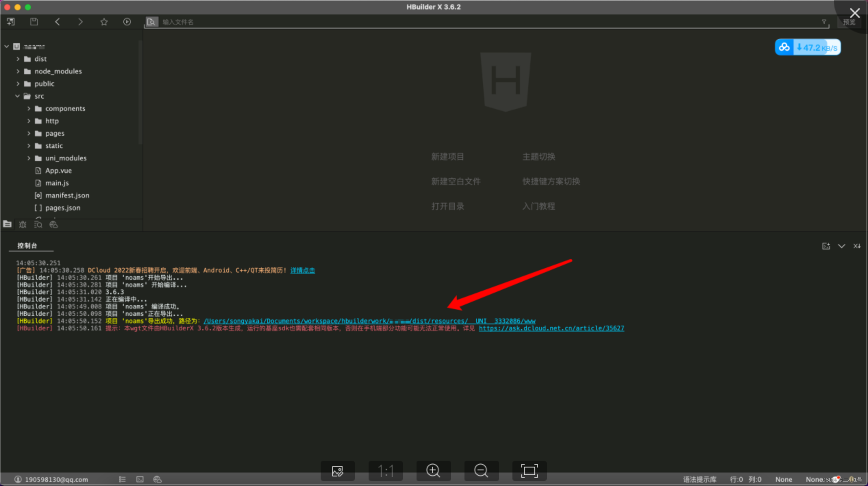Collapse console with chevron down icon
Viewport: 868px width, 486px height.
pyautogui.click(x=841, y=246)
